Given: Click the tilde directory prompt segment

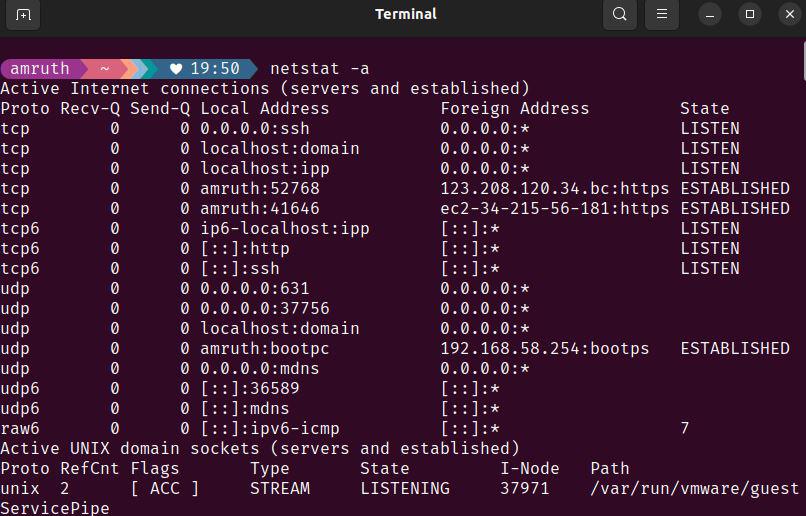Looking at the screenshot, I should pos(105,69).
